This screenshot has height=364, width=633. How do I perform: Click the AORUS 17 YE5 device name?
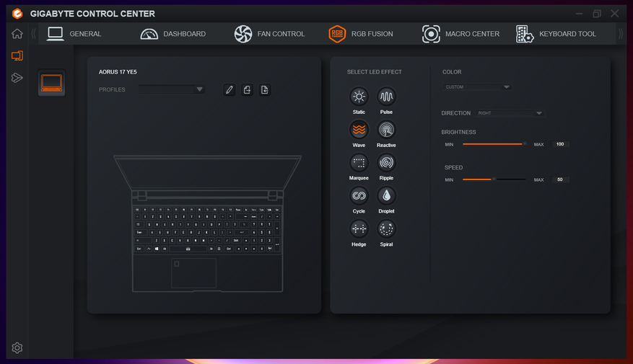coord(118,72)
